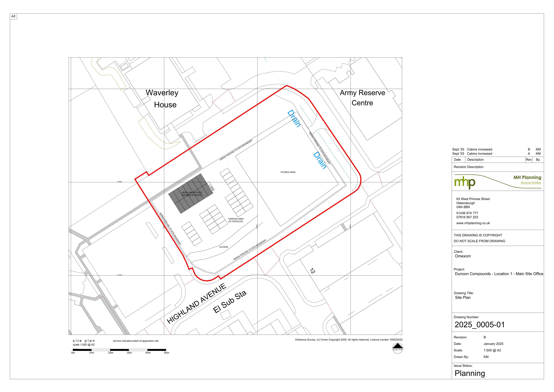This screenshot has height=392, width=554.
Task: Click the project title Dunoon Compounds text
Action: [x=499, y=274]
